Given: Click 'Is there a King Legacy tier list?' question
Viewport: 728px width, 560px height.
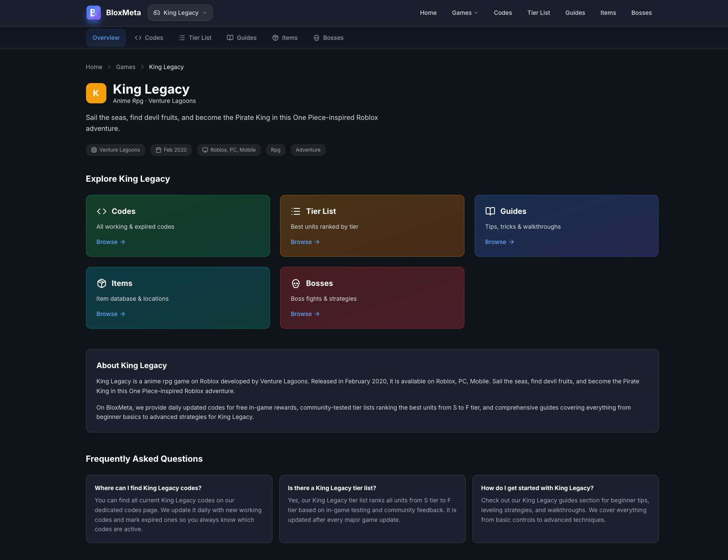Looking at the screenshot, I should point(332,488).
